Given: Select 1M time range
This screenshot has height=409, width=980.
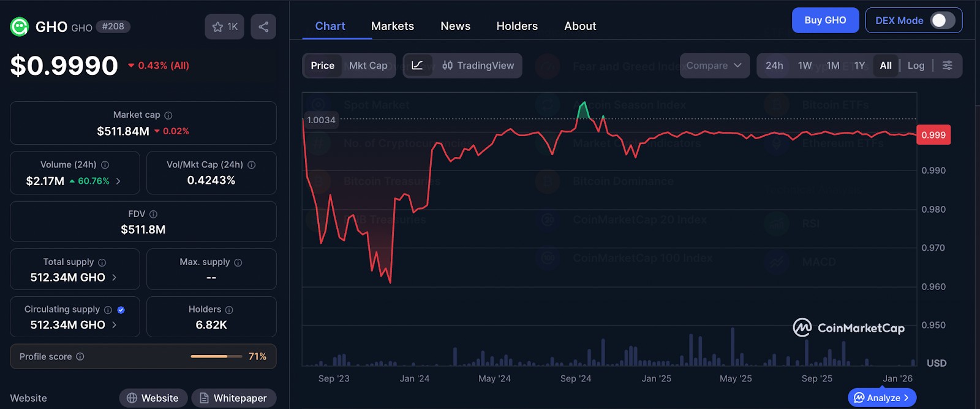Looking at the screenshot, I should click(x=833, y=66).
